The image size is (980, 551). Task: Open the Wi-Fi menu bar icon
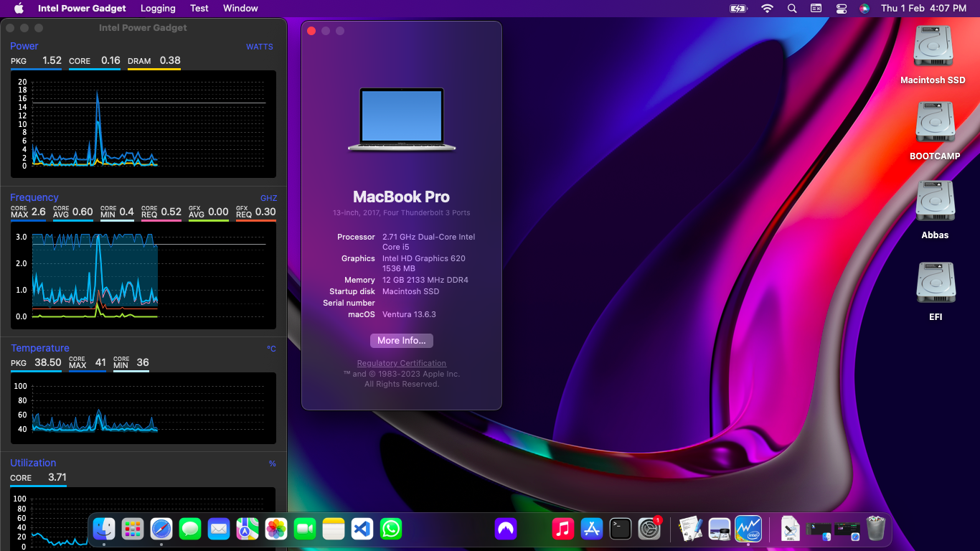coord(768,9)
